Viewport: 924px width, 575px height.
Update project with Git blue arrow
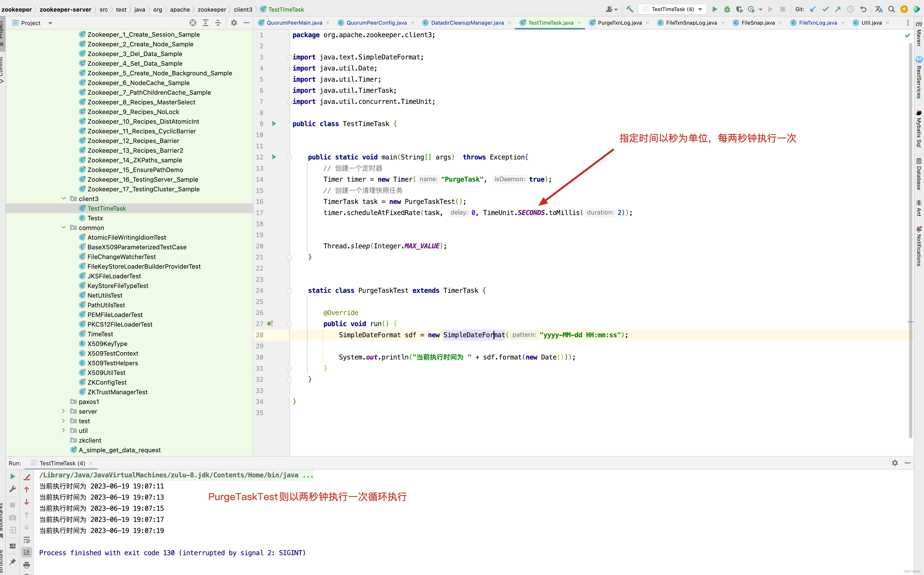[x=813, y=9]
